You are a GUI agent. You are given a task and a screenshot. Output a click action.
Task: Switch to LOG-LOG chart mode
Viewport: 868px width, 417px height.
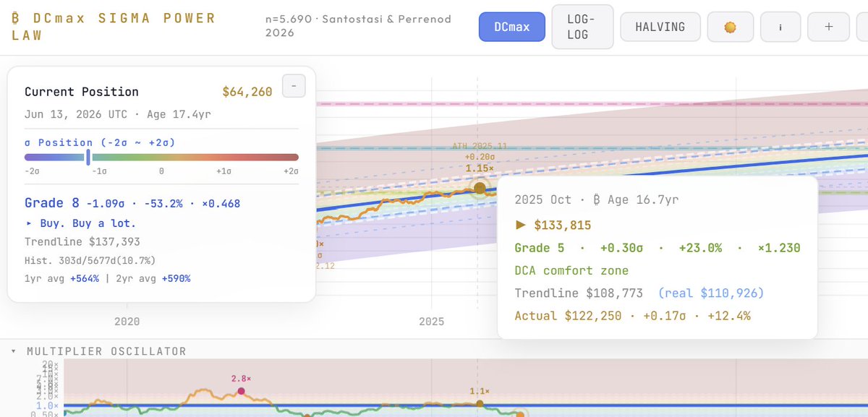pyautogui.click(x=582, y=27)
